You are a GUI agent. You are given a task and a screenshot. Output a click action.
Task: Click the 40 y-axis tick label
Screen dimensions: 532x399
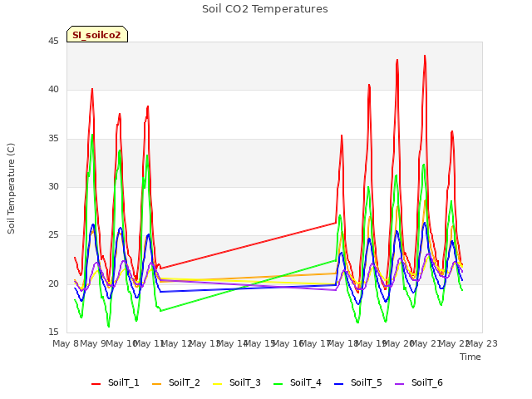(x=53, y=90)
